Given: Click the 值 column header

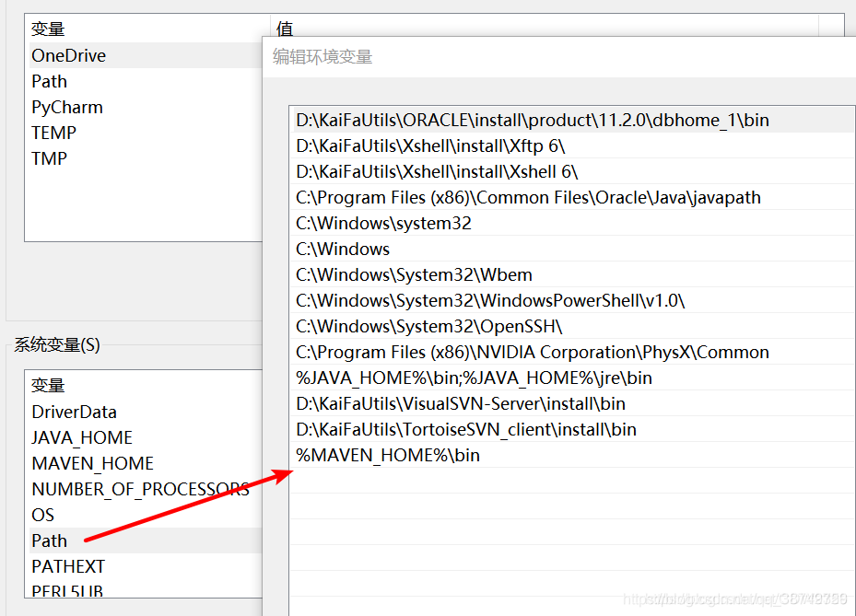Looking at the screenshot, I should click(285, 29).
